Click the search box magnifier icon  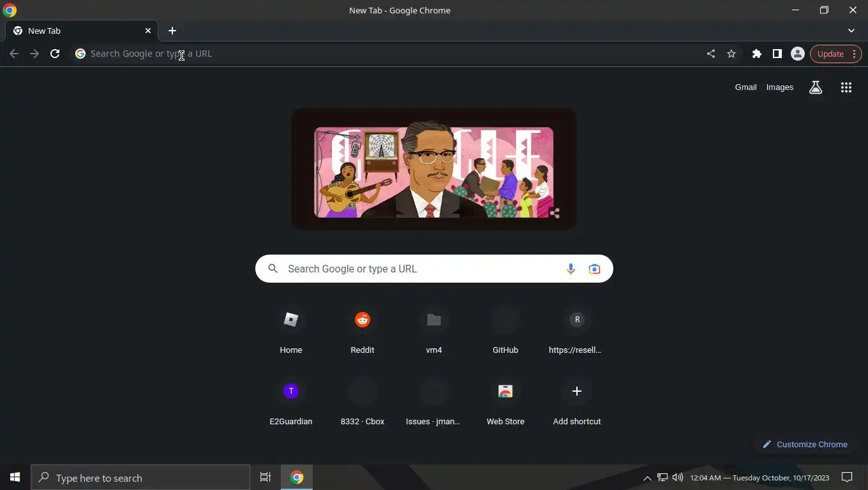coord(273,269)
